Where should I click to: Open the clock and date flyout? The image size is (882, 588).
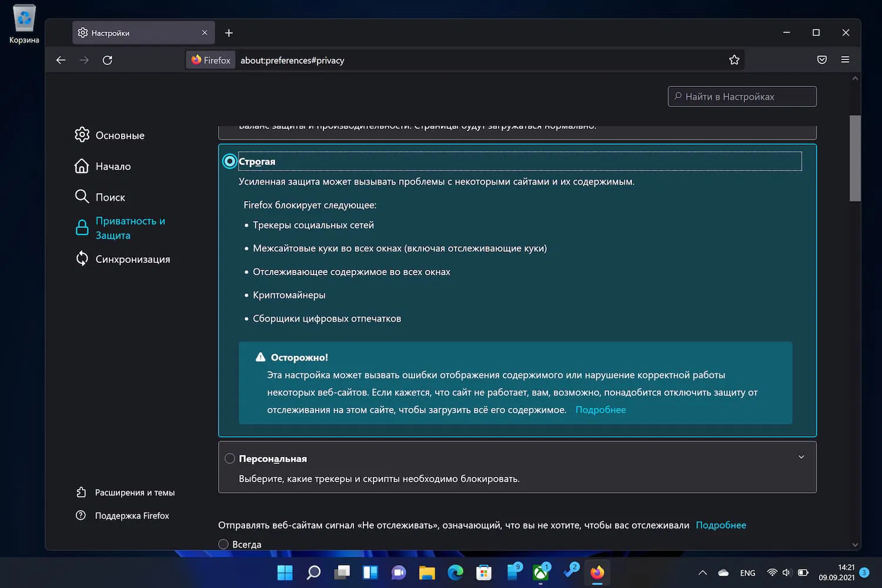coord(837,573)
